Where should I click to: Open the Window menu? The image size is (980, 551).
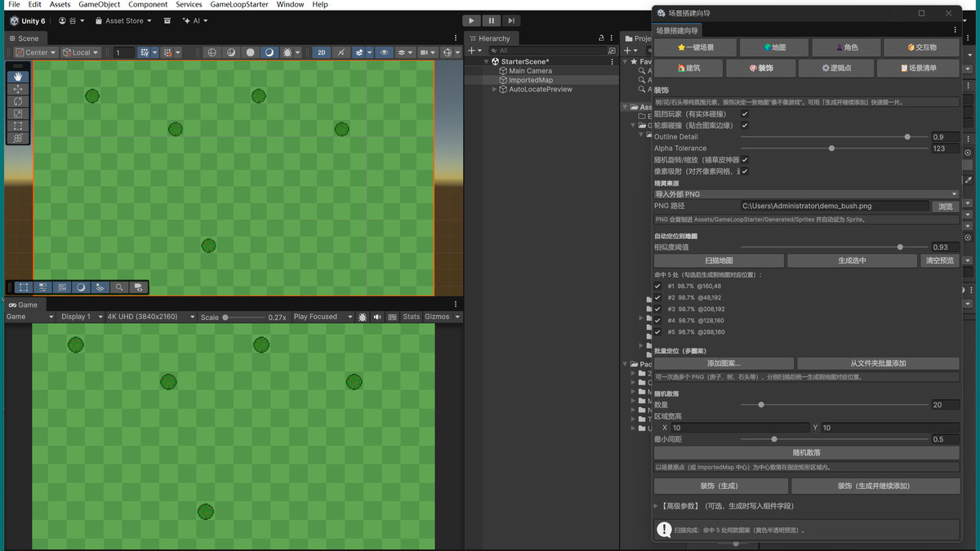pyautogui.click(x=290, y=5)
